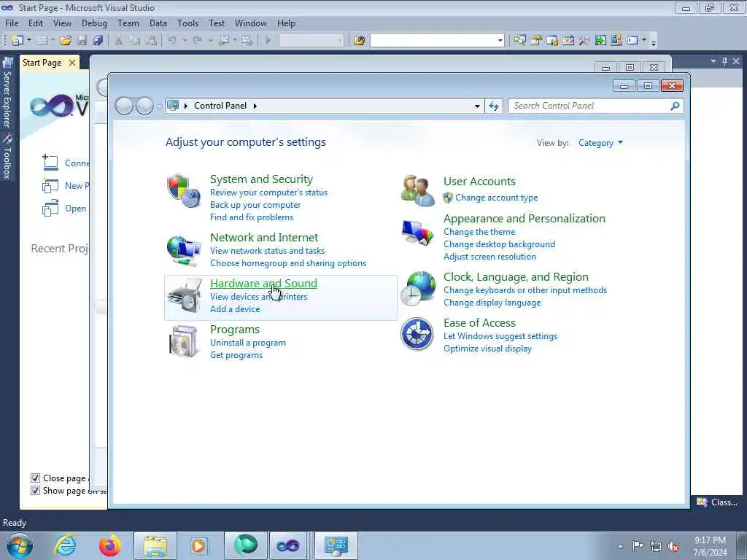Click the Start Debugging play icon
Screen dimensions: 747x560
click(268, 41)
